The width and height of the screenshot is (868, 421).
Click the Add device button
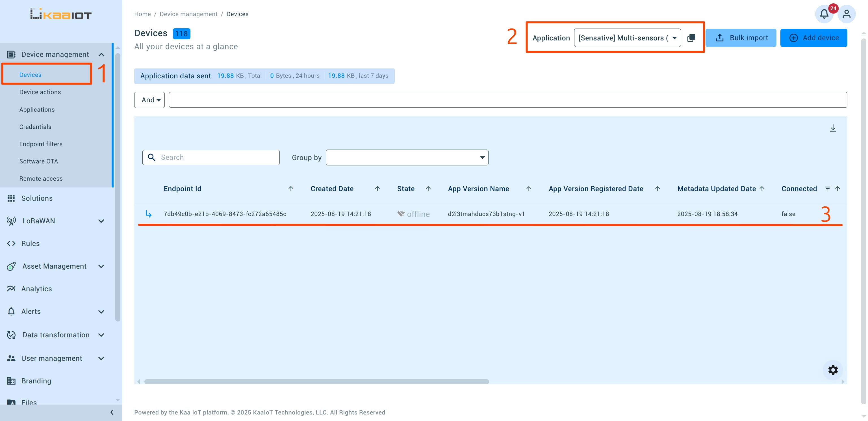[813, 38]
